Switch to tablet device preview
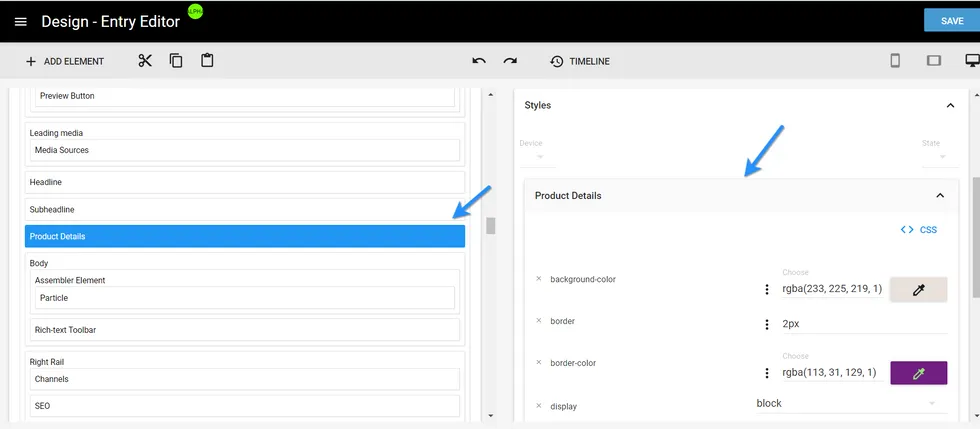 pyautogui.click(x=934, y=61)
